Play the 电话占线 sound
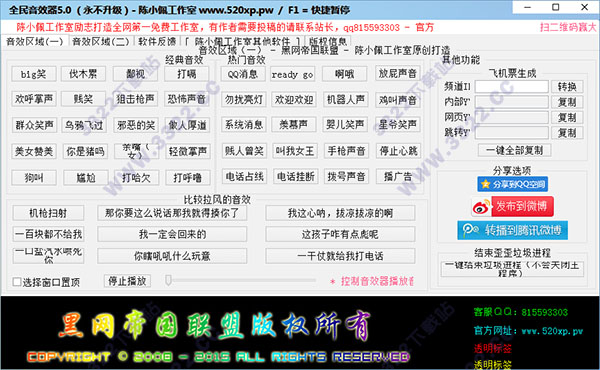Image resolution: width=600 pixels, height=370 pixels. tap(245, 176)
